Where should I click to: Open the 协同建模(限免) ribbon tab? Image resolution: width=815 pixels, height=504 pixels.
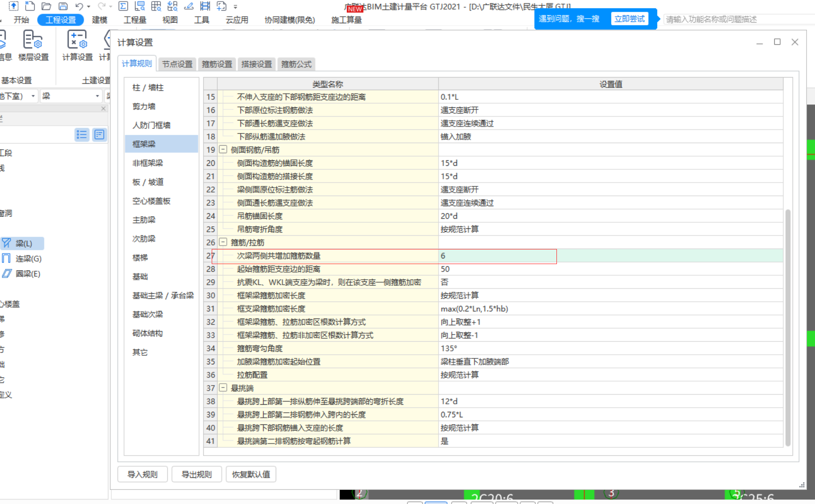[290, 20]
